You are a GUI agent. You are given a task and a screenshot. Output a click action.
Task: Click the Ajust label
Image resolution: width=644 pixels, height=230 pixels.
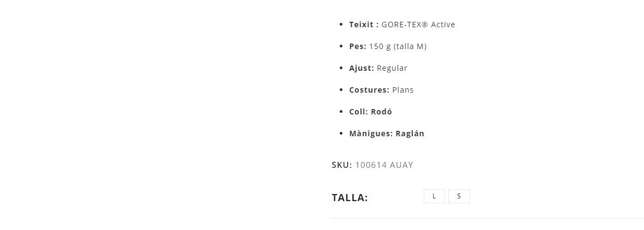[361, 68]
